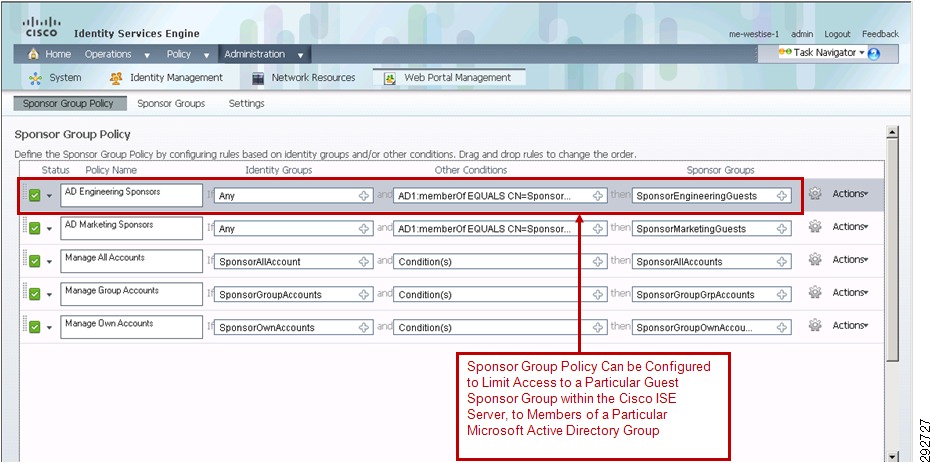Click gear icon for Manage Group Accounts
This screenshot has width=930, height=463.
coord(815,292)
